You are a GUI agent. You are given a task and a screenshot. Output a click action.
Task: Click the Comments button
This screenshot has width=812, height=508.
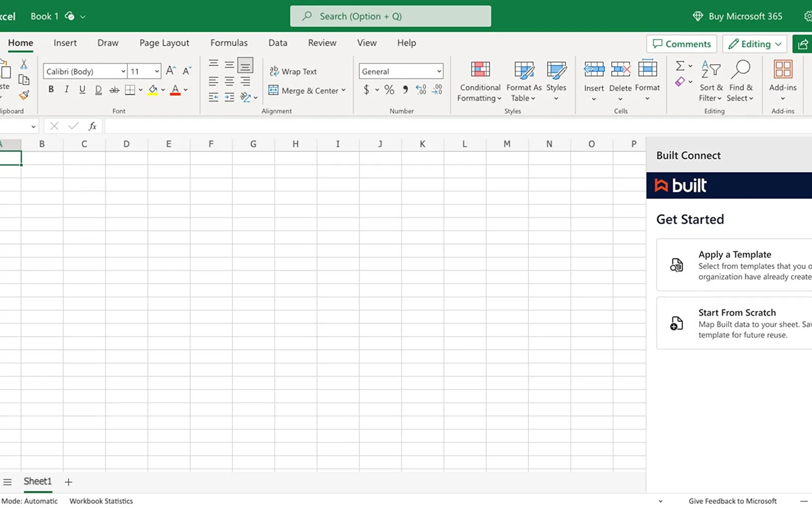point(682,44)
